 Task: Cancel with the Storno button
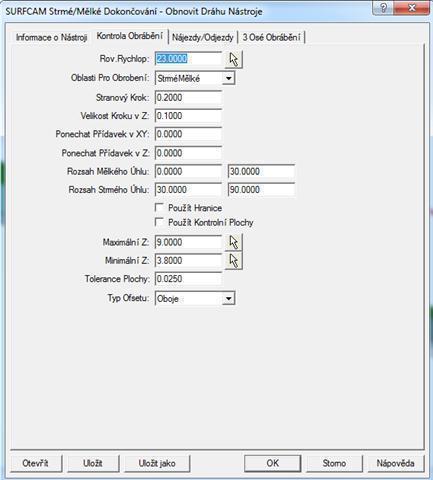click(334, 463)
